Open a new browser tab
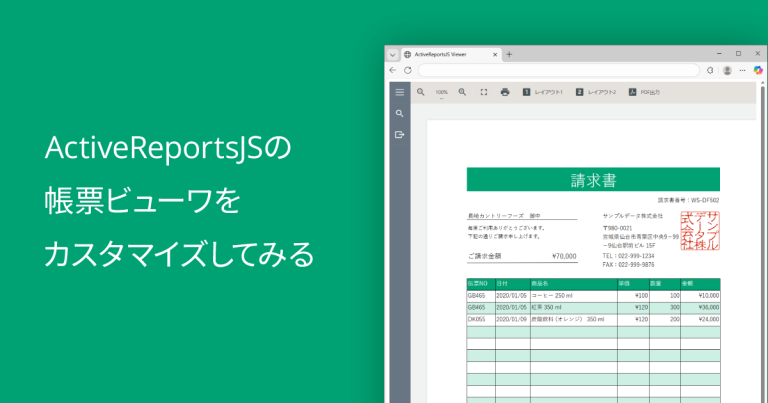 coord(509,54)
